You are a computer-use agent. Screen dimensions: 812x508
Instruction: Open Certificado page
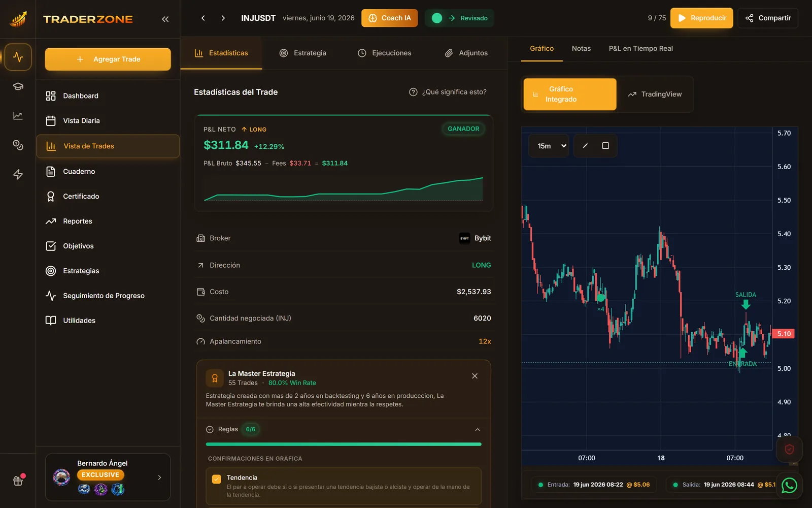pyautogui.click(x=108, y=196)
